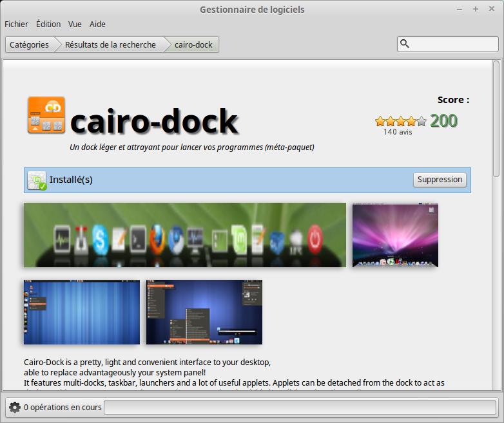Open the Fichier menu

(x=16, y=24)
